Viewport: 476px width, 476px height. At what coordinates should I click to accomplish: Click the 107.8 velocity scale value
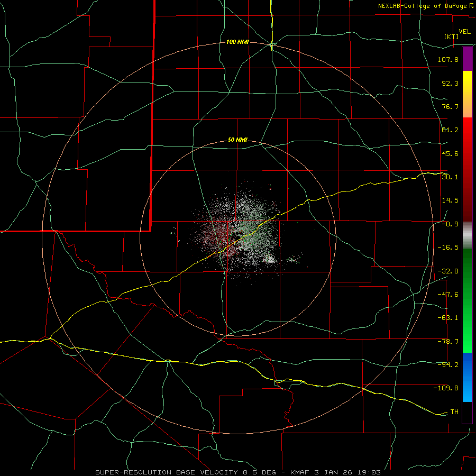point(448,59)
